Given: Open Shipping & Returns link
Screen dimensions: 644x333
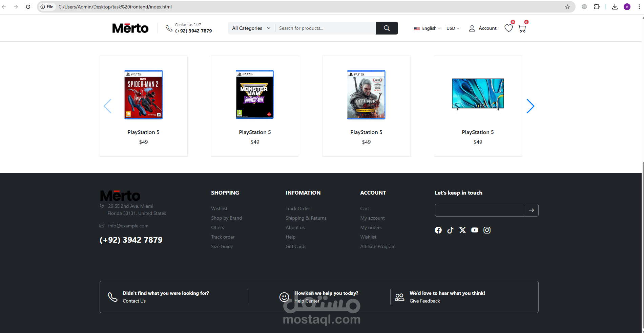Looking at the screenshot, I should click(306, 218).
